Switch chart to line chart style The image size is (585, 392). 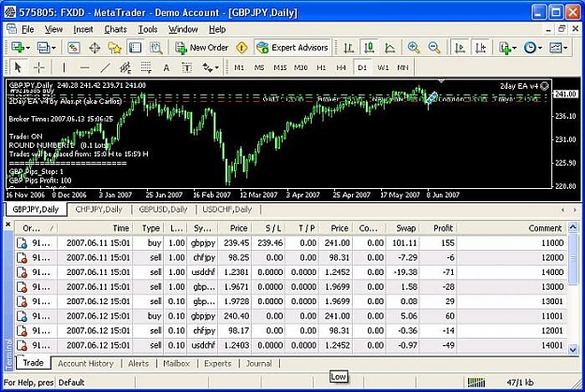389,48
